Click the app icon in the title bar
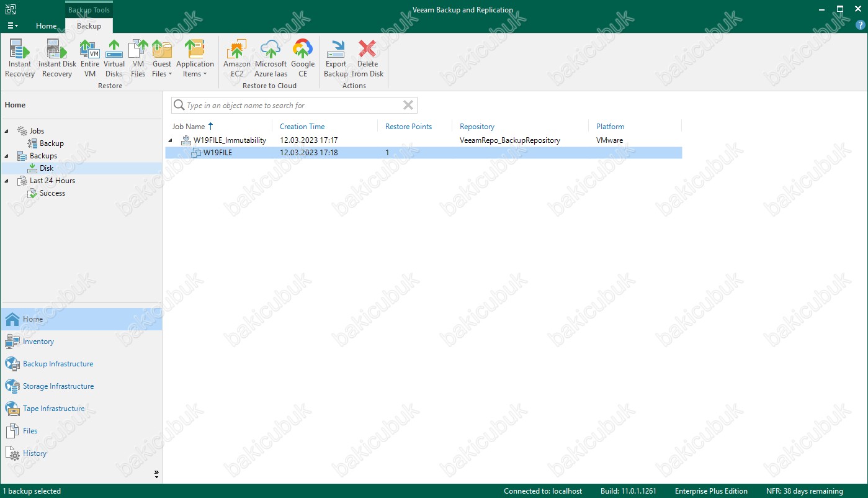 coord(11,9)
